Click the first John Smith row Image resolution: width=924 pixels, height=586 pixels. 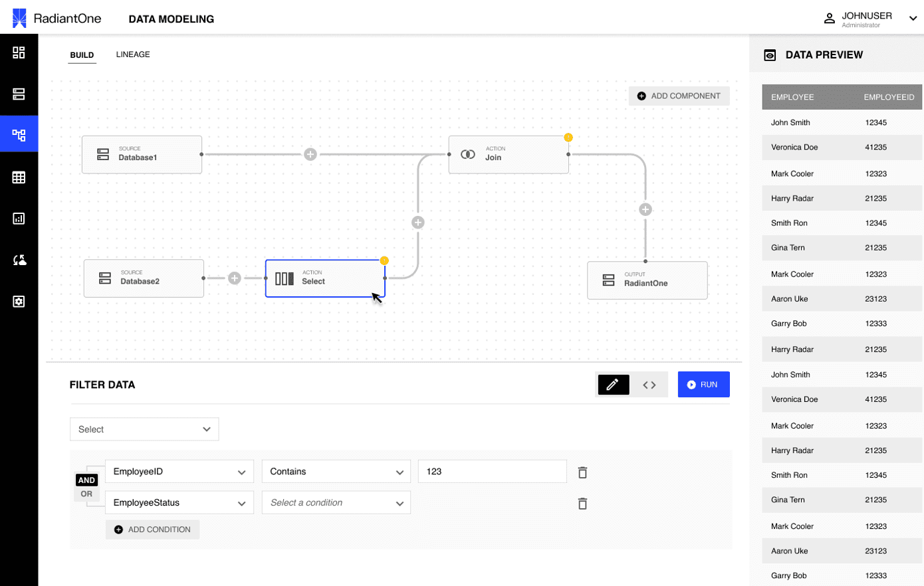coord(842,123)
